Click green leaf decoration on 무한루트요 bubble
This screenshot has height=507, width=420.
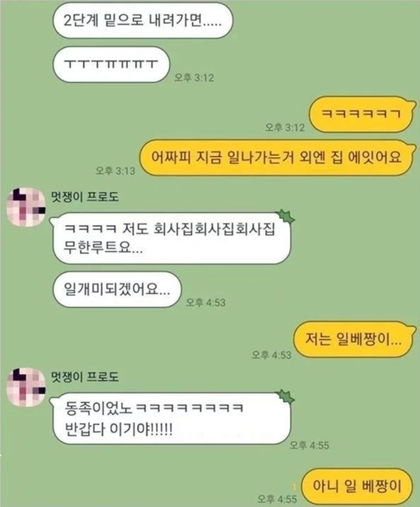[x=284, y=217]
